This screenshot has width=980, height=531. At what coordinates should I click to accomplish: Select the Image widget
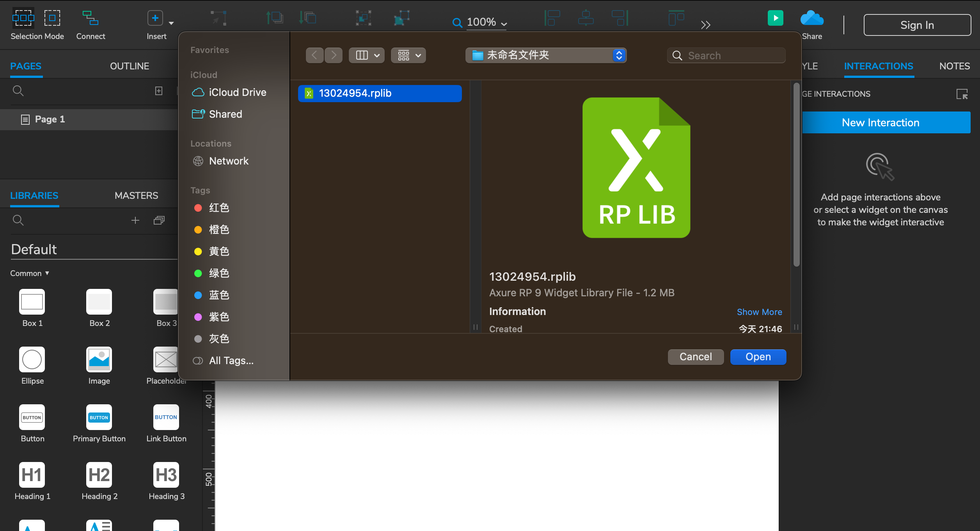(99, 365)
